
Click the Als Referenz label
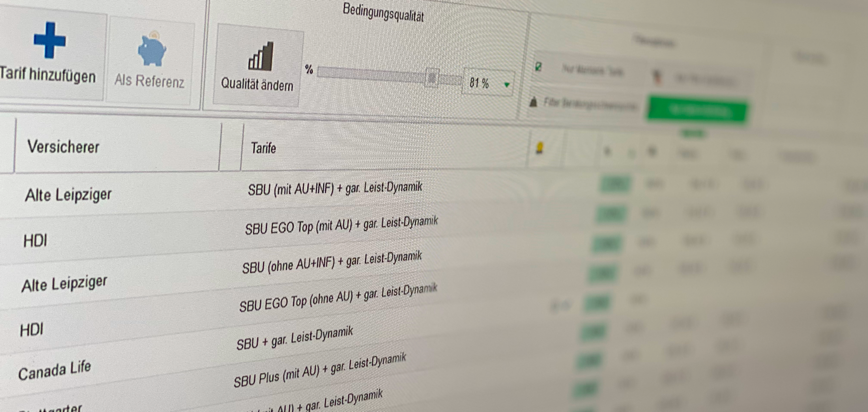pyautogui.click(x=149, y=80)
